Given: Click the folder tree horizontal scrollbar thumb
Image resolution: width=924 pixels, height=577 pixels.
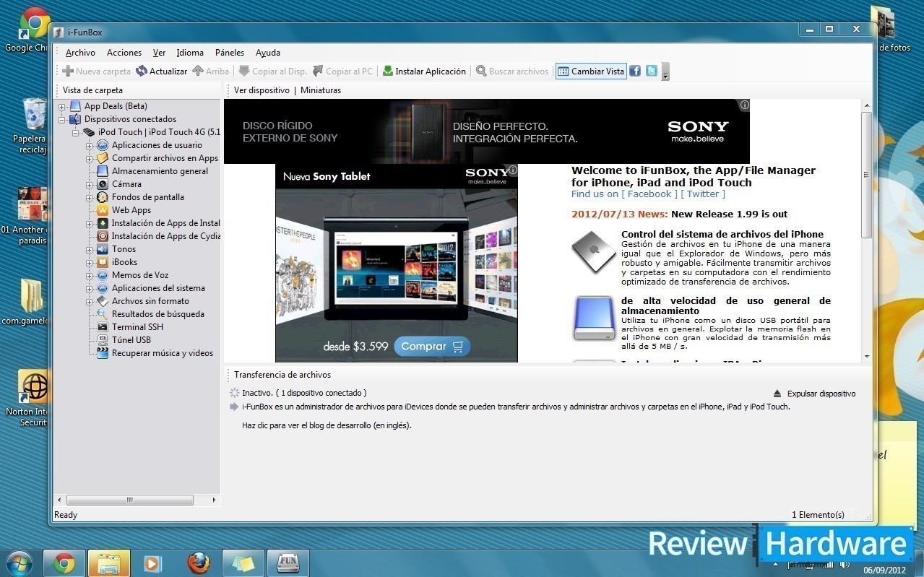Looking at the screenshot, I should coord(129,500).
